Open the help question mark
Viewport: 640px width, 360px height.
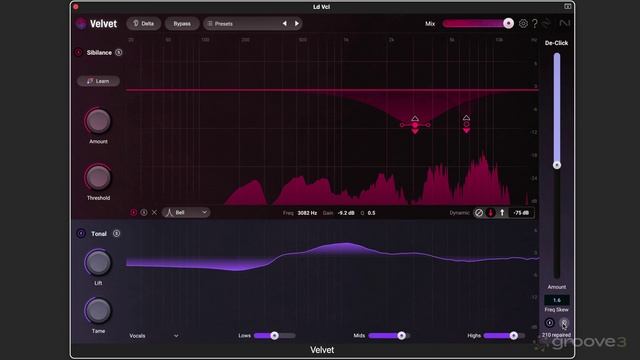point(535,24)
